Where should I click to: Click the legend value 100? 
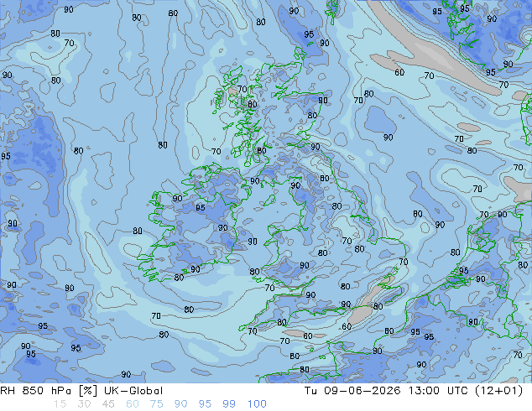tap(257, 404)
